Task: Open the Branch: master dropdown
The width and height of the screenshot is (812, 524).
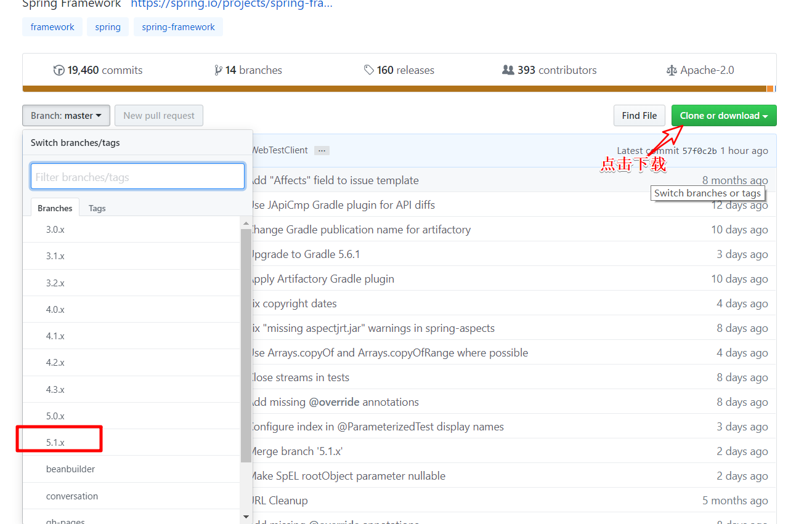Action: point(66,115)
